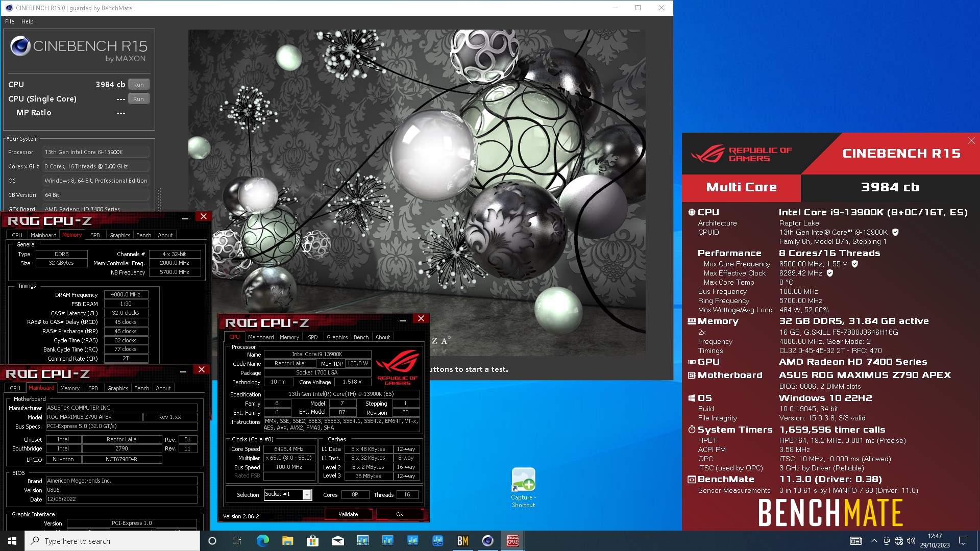
Task: Switch to Mainboard tab in CPU-Z CPU window
Action: pyautogui.click(x=261, y=337)
